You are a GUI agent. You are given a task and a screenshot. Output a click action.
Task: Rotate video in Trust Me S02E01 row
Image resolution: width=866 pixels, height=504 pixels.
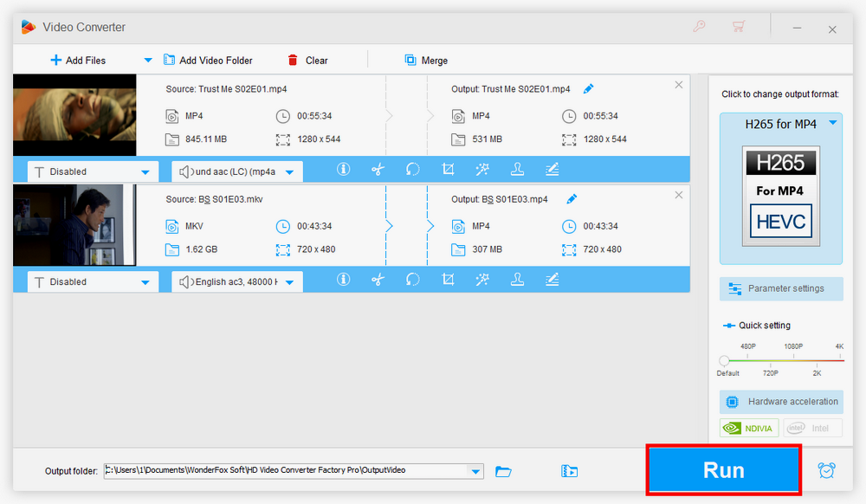[412, 170]
